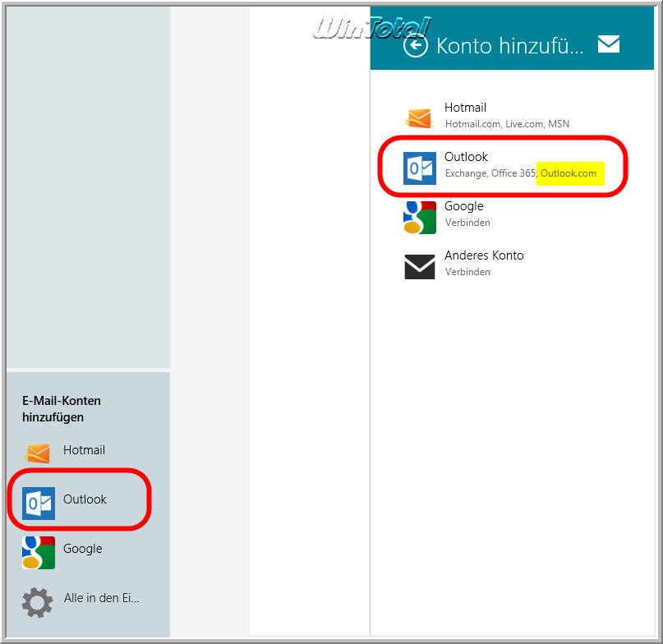Select the Outlook icon in account list
This screenshot has width=663, height=644.
420,168
